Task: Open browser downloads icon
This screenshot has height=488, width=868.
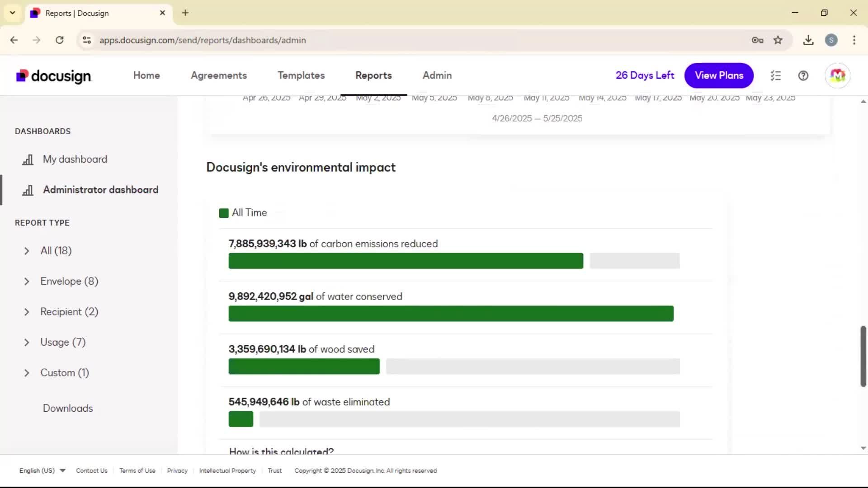Action: pos(808,40)
